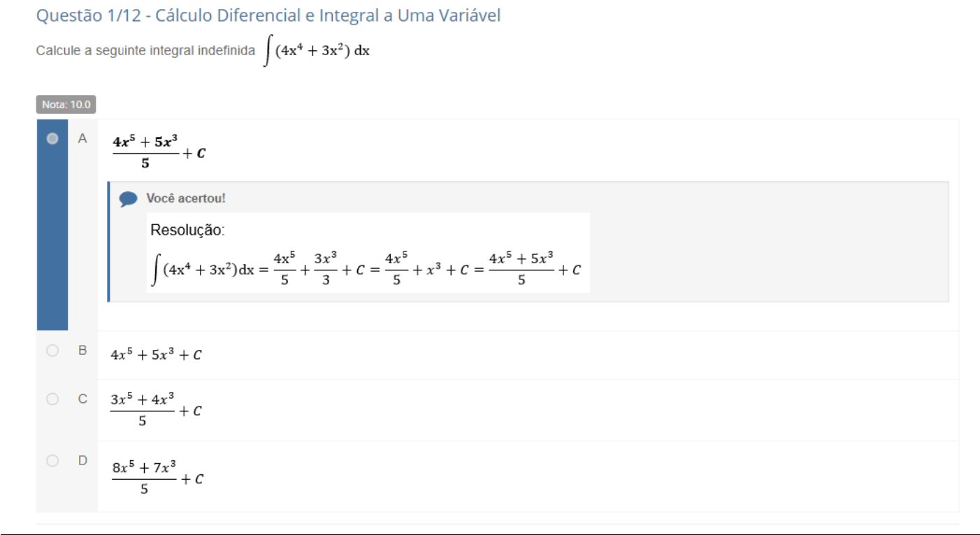Pick the option D radio button

tap(52, 460)
